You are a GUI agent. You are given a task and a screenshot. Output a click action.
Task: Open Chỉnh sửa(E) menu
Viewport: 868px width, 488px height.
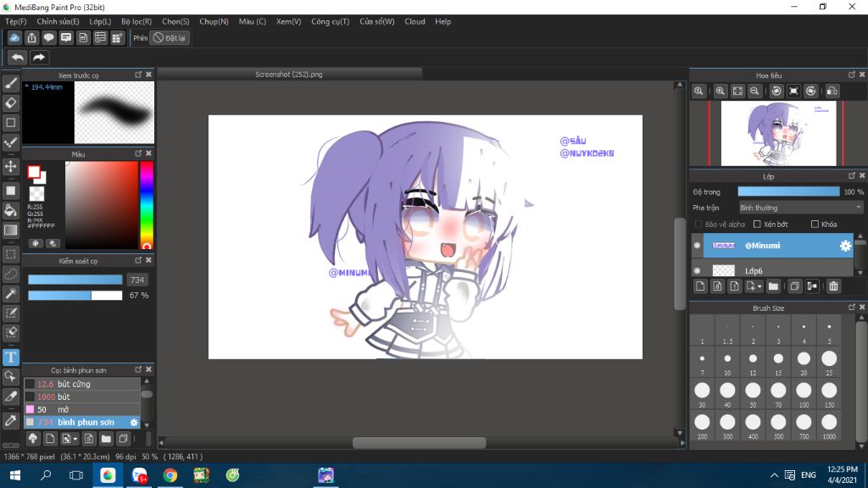pyautogui.click(x=58, y=21)
